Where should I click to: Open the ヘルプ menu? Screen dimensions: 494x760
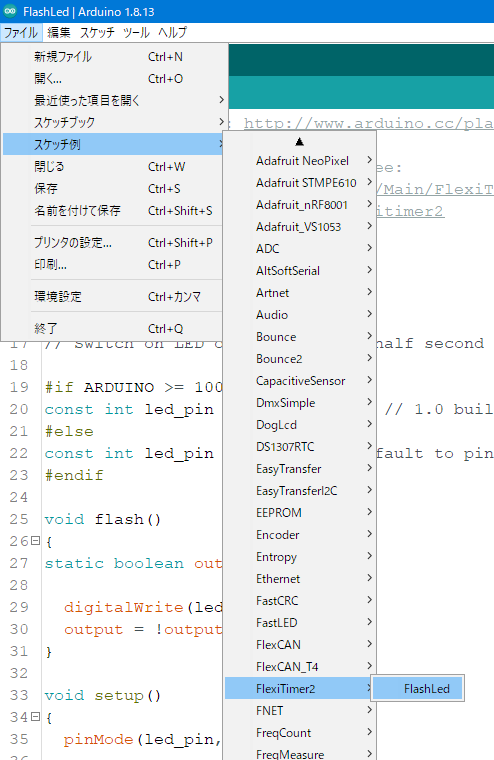(x=172, y=32)
